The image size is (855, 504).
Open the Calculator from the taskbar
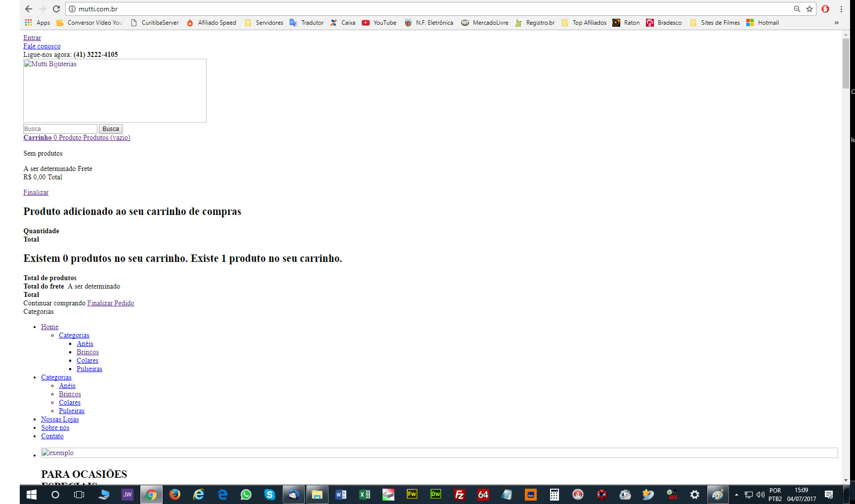[555, 495]
